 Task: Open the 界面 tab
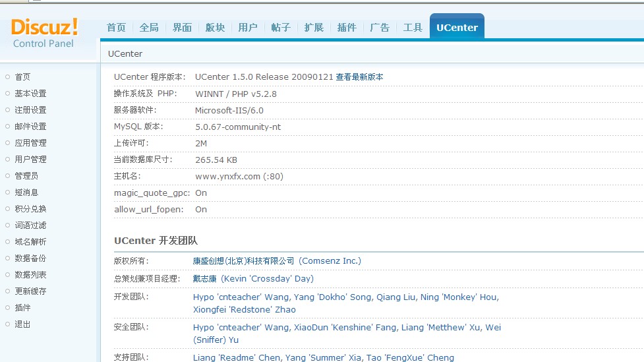[x=182, y=28]
